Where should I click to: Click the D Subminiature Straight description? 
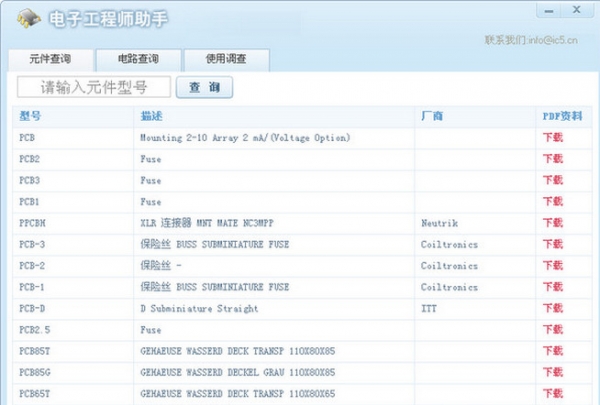coord(199,309)
